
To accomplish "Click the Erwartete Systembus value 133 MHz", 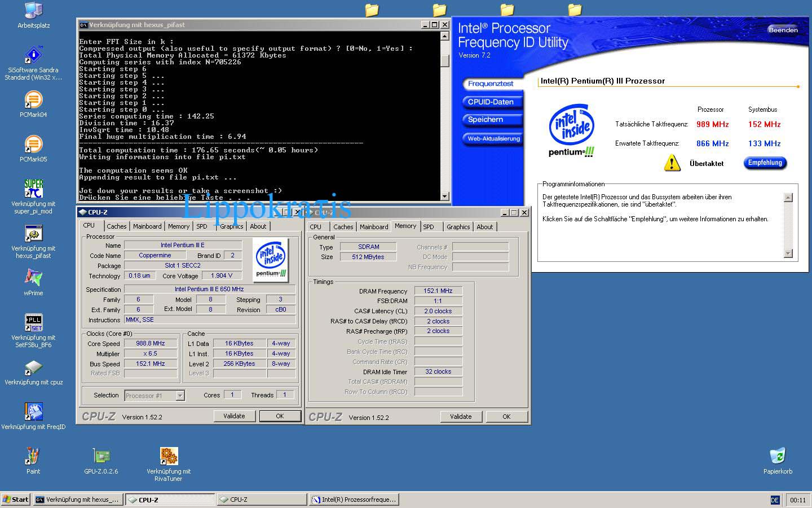I will click(764, 143).
